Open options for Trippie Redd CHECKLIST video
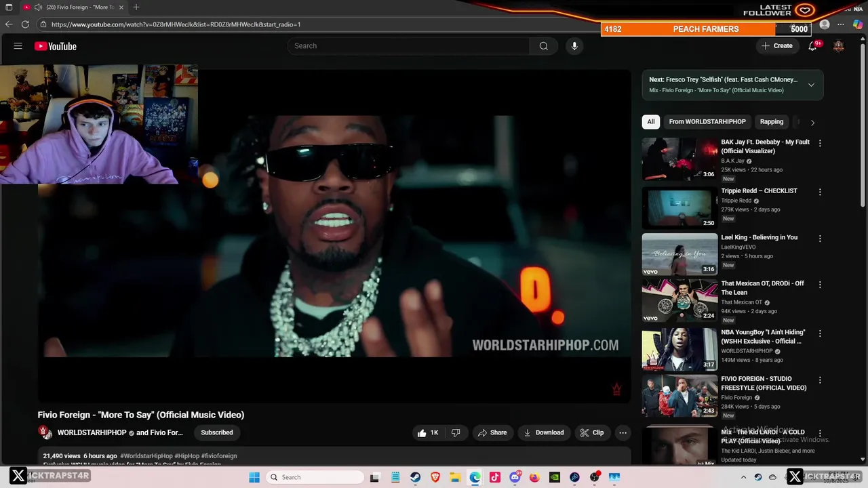Viewport: 868px width, 488px height. point(820,192)
